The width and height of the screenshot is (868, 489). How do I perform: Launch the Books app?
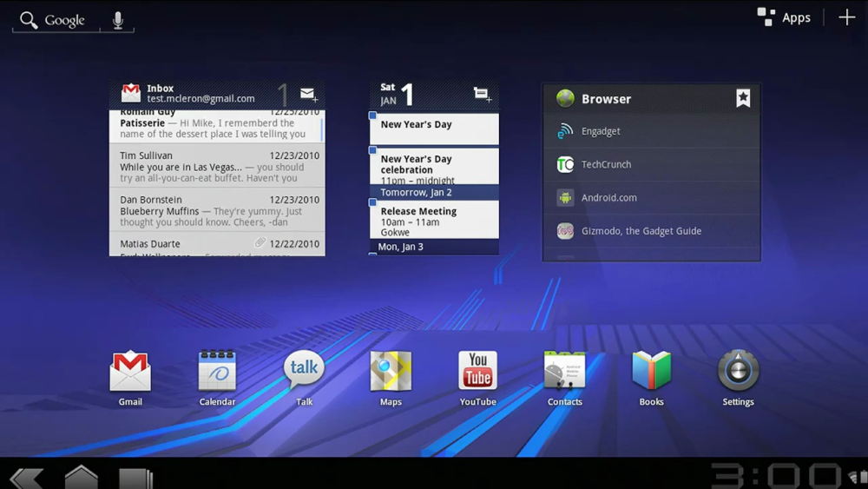click(x=651, y=372)
